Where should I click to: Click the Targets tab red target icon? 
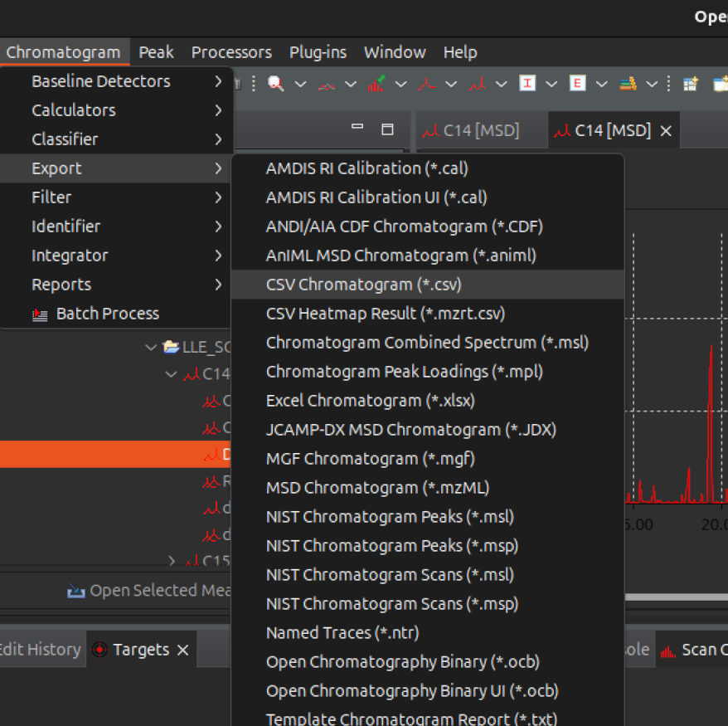(x=100, y=650)
